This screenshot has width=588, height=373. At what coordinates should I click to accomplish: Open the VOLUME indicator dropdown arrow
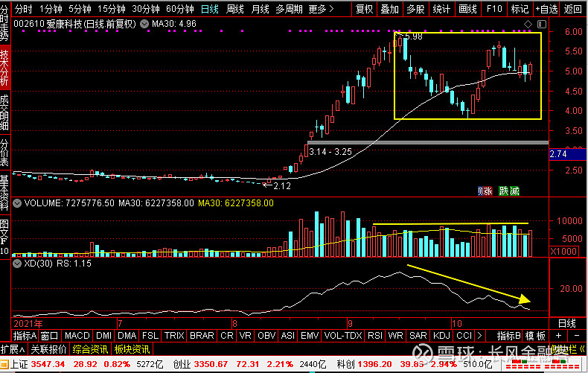point(19,203)
